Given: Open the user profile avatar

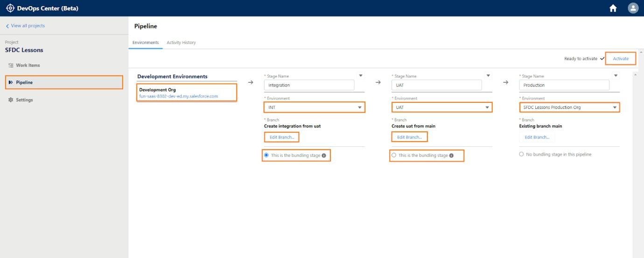Looking at the screenshot, I should pyautogui.click(x=633, y=8).
